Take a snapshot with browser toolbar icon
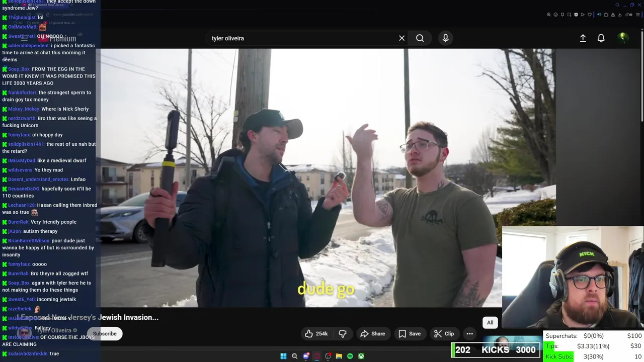This screenshot has width=644, height=362. [569, 15]
